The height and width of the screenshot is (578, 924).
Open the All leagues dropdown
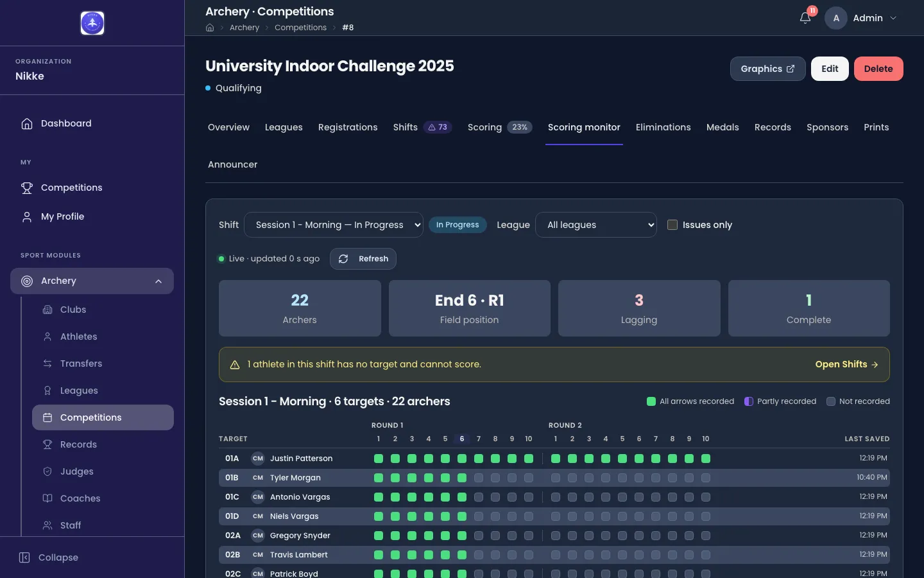point(596,225)
